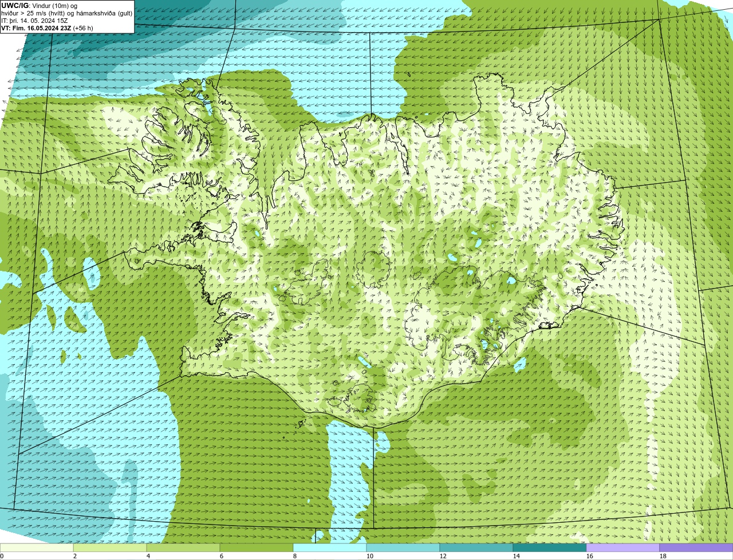
Task: Click the 'VT: Fim. 16.05.2024 23Z (+56 h)' line
Action: pyautogui.click(x=47, y=27)
